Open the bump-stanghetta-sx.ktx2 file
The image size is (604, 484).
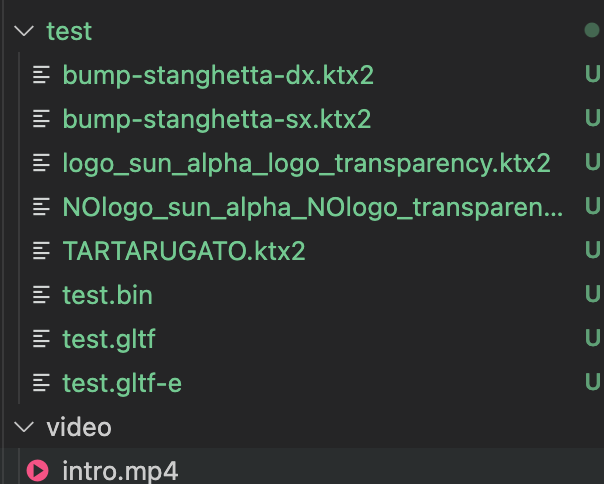[x=217, y=119]
